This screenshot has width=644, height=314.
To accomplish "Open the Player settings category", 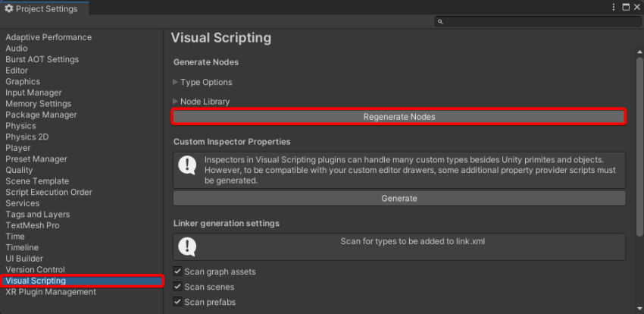I will (x=18, y=148).
